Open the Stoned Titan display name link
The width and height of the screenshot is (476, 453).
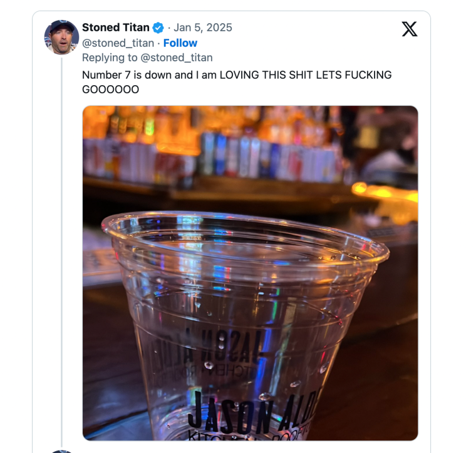tap(116, 28)
